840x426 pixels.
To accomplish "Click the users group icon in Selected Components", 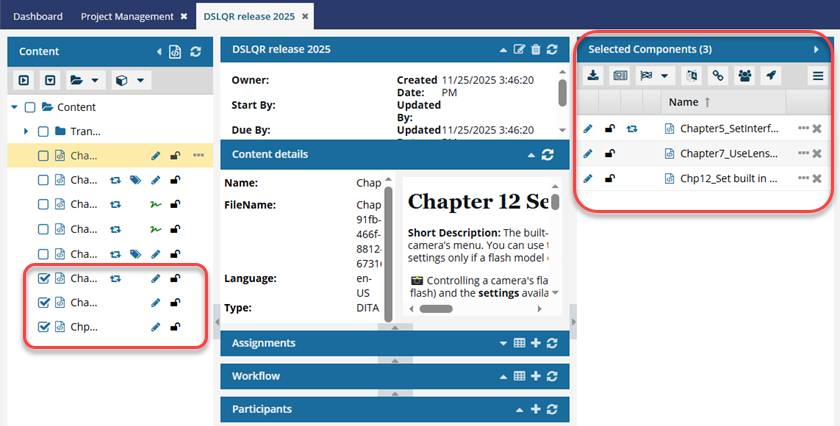I will click(744, 75).
